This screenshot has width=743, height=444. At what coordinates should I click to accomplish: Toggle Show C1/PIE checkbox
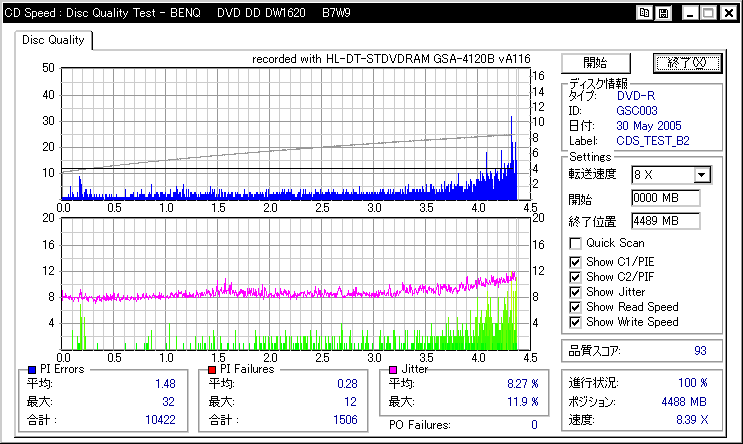point(575,262)
